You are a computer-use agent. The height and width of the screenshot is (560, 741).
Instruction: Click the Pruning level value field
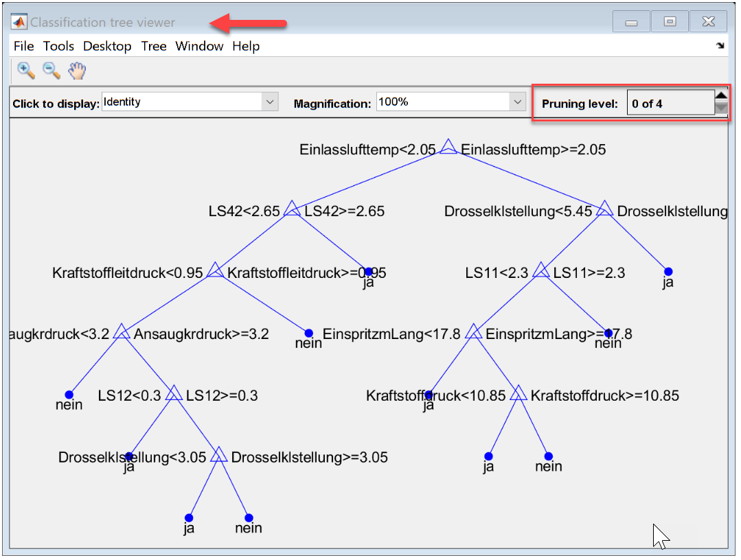670,104
